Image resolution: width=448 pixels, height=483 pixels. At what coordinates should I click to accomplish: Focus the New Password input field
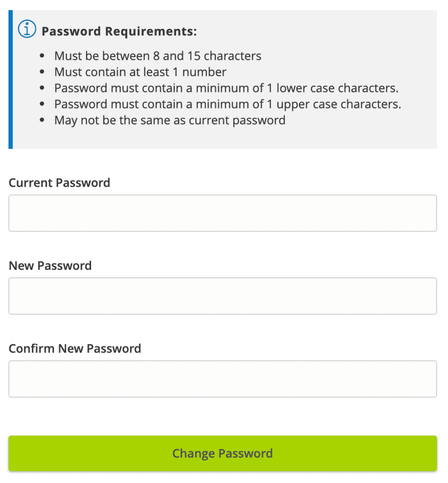(222, 296)
